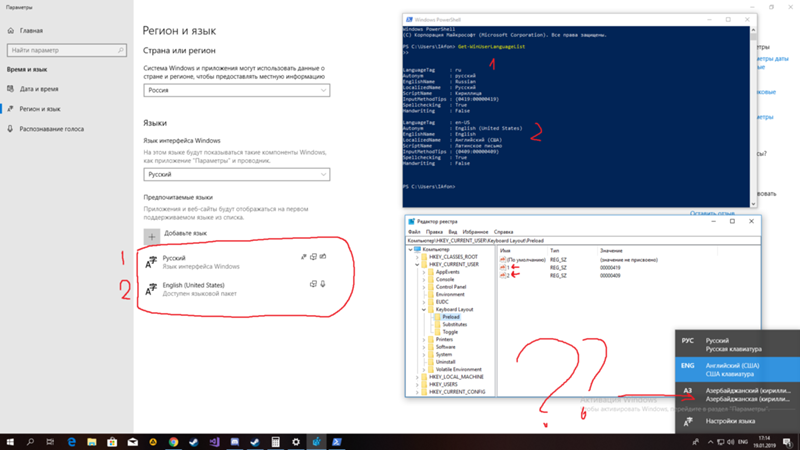
Task: Open the volume tray icon
Action: (731, 442)
